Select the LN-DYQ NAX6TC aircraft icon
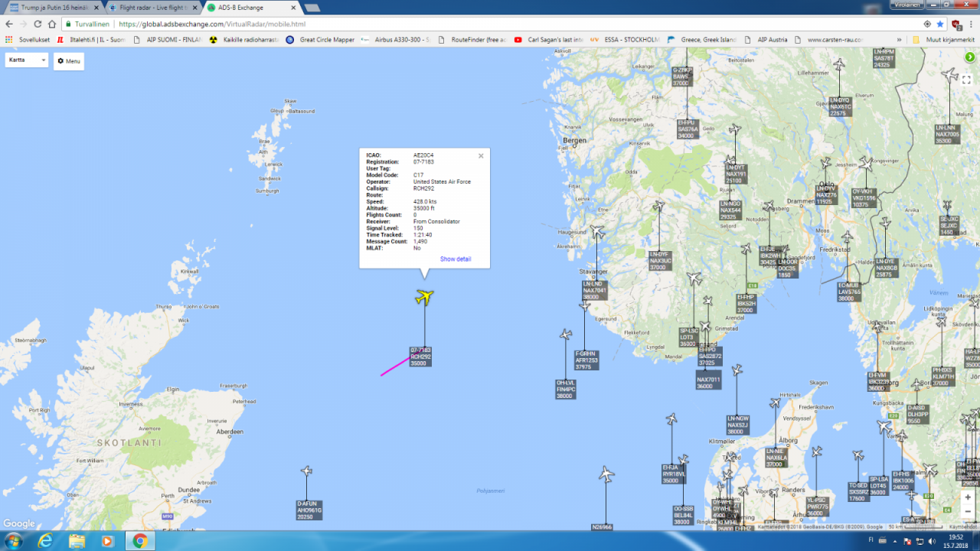Screen dimensions: 980x551 tap(839, 64)
